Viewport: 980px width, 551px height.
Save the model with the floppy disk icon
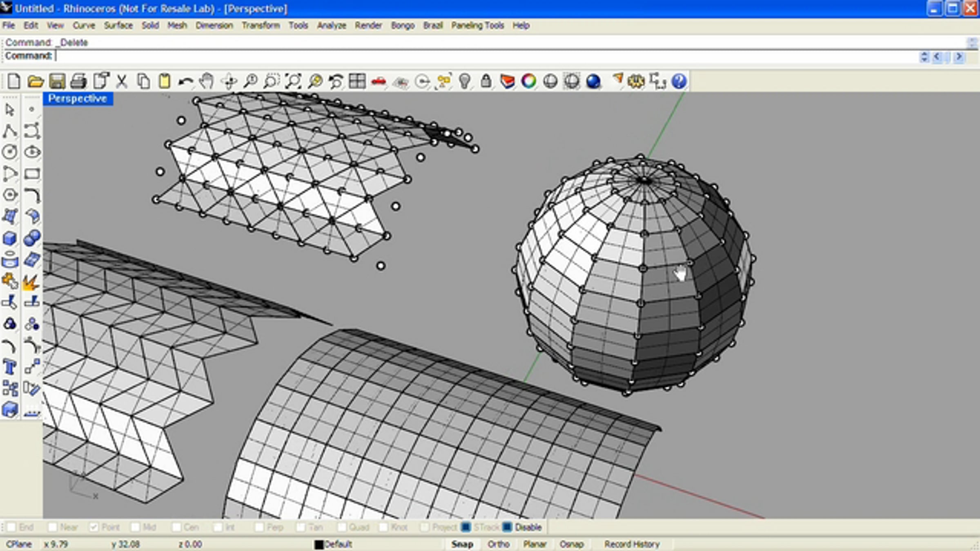click(x=57, y=81)
